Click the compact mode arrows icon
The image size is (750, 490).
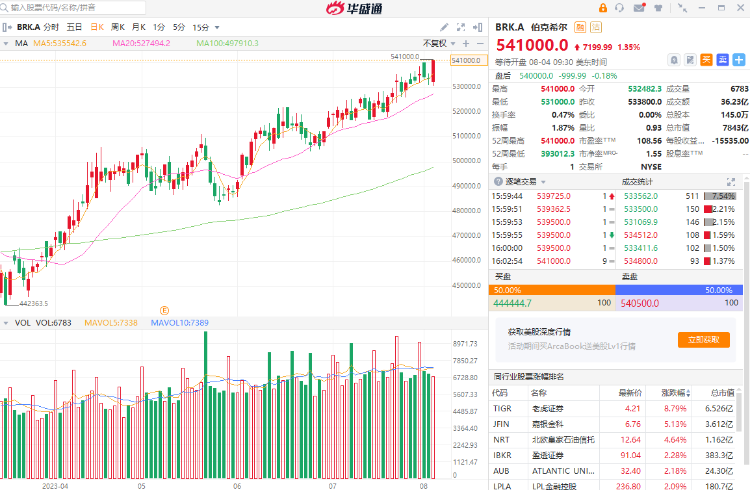[683, 8]
